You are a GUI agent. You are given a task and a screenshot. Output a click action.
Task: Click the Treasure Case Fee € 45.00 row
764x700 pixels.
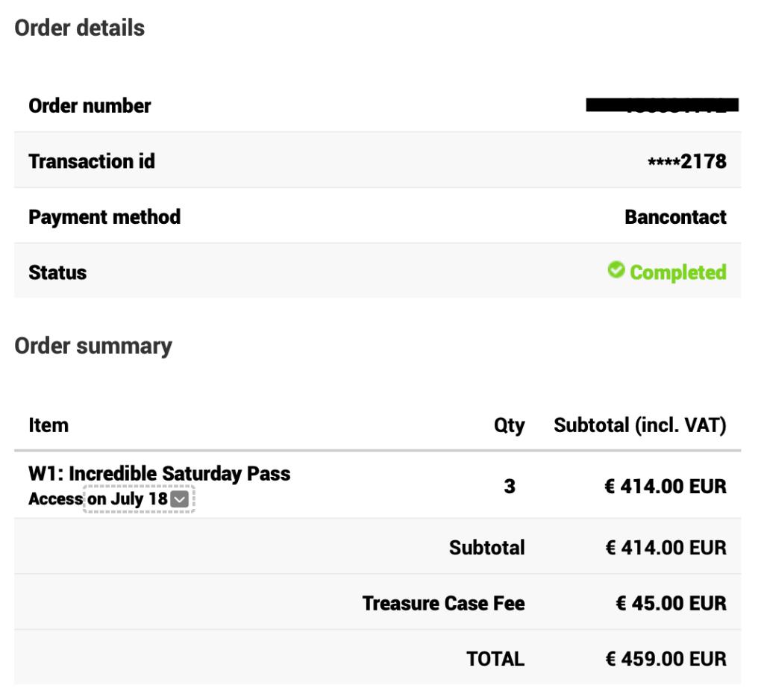click(x=445, y=603)
